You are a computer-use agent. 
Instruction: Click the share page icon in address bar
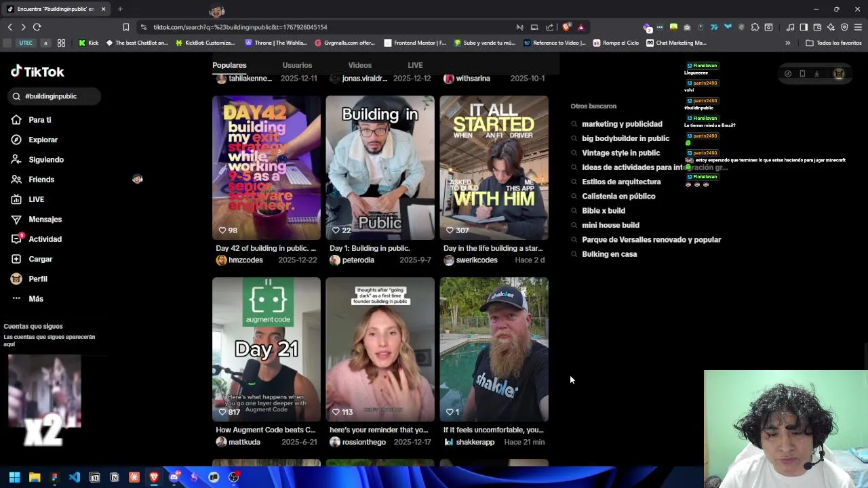(x=550, y=27)
